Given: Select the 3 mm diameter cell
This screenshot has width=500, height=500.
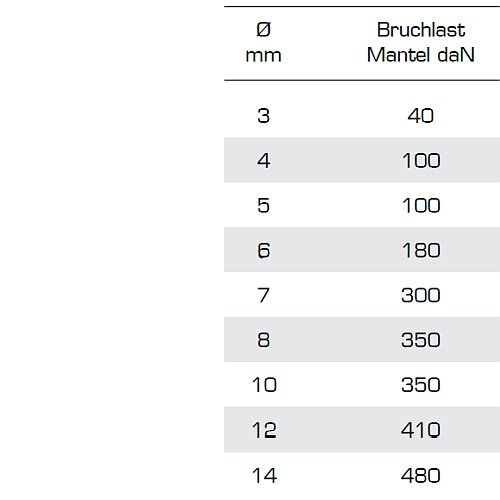Looking at the screenshot, I should click(263, 116).
